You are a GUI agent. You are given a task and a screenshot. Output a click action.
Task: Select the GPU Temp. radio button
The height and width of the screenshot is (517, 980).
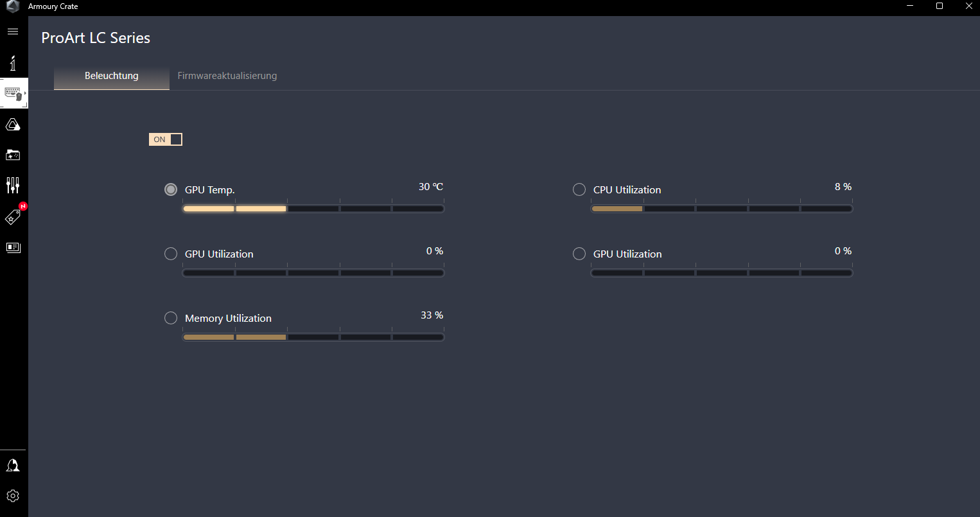pyautogui.click(x=171, y=189)
